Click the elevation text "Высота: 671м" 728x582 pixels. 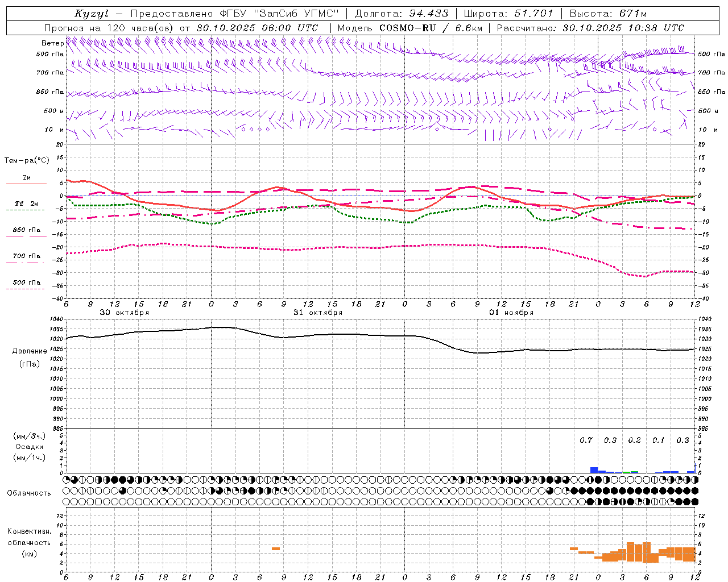[607, 14]
